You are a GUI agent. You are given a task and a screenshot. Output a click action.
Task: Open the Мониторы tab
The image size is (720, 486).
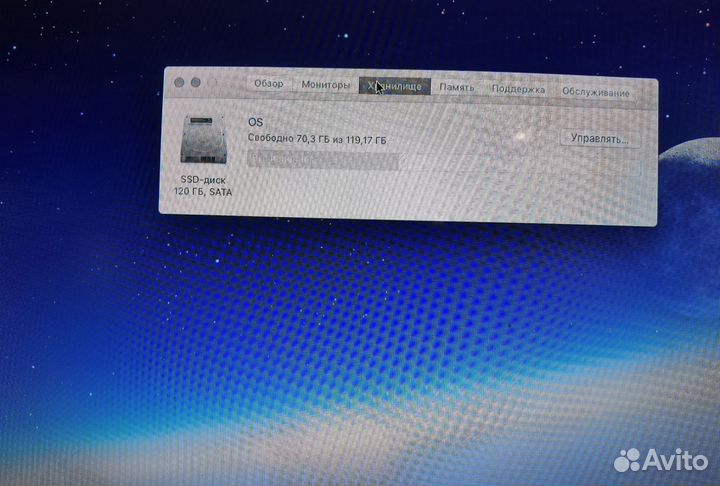(x=325, y=85)
